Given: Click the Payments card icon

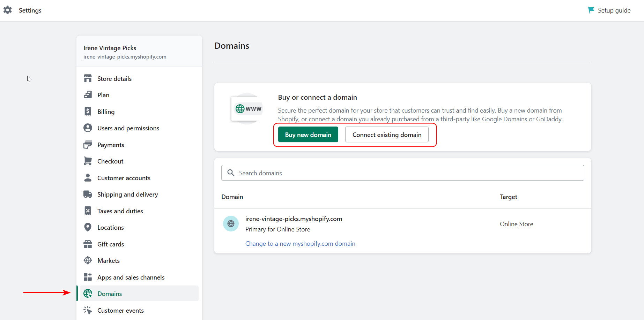Looking at the screenshot, I should pyautogui.click(x=88, y=145).
